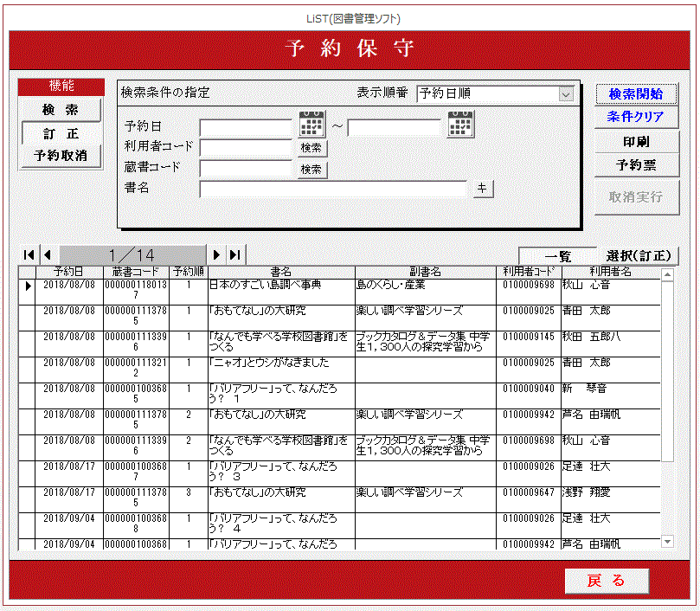This screenshot has width=700, height=611.
Task: Open the 表示順番 dropdown arrow
Action: pyautogui.click(x=566, y=94)
